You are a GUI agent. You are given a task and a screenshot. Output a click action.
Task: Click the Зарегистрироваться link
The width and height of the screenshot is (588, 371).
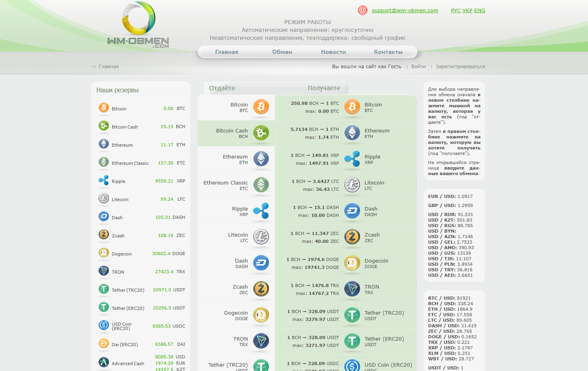pos(460,67)
